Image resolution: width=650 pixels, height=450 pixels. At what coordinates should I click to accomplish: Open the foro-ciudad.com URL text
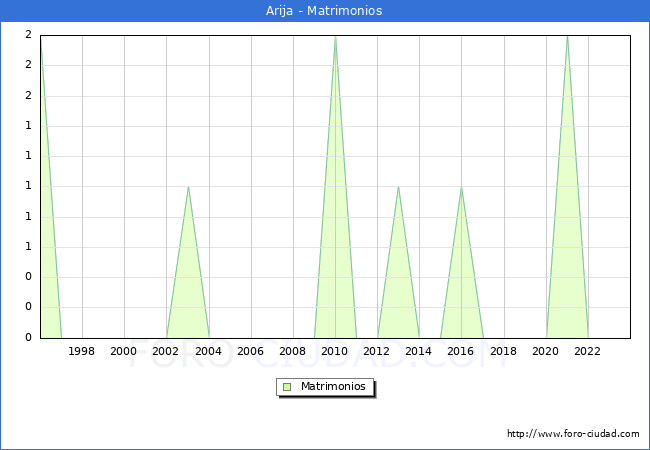(x=573, y=434)
